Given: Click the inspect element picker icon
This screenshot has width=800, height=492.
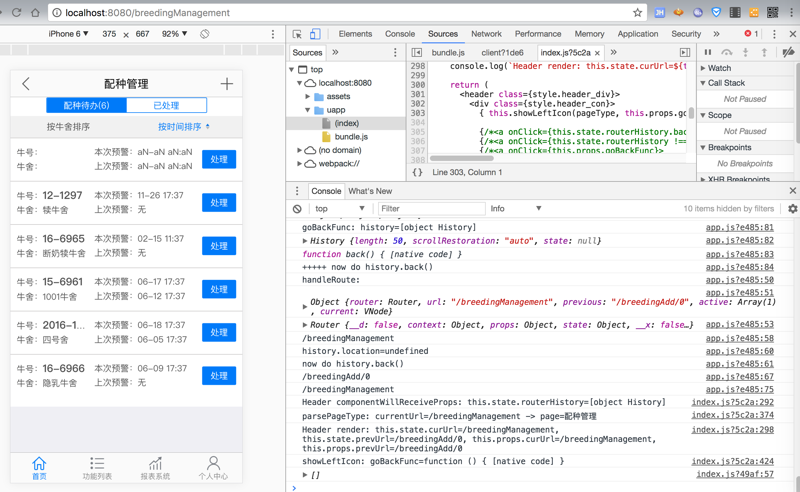Looking at the screenshot, I should pyautogui.click(x=297, y=34).
